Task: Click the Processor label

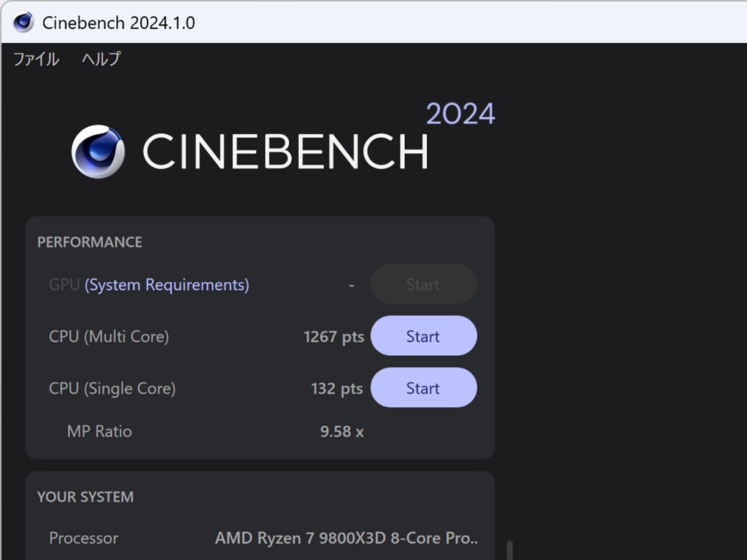Action: coord(83,538)
